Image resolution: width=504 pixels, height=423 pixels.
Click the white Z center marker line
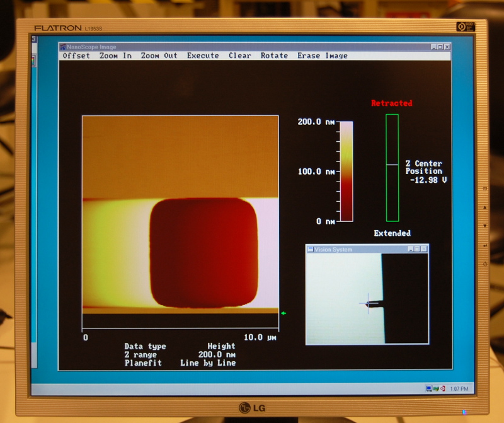[392, 165]
